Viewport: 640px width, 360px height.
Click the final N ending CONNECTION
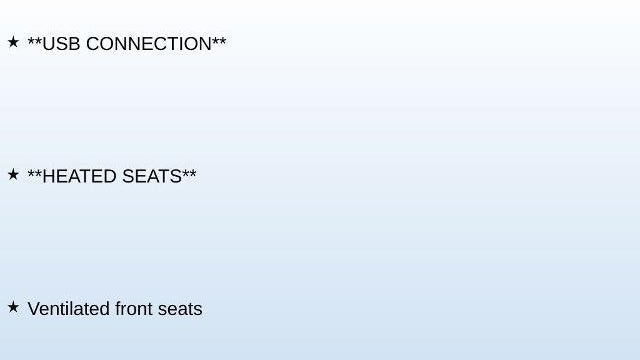tap(206, 44)
